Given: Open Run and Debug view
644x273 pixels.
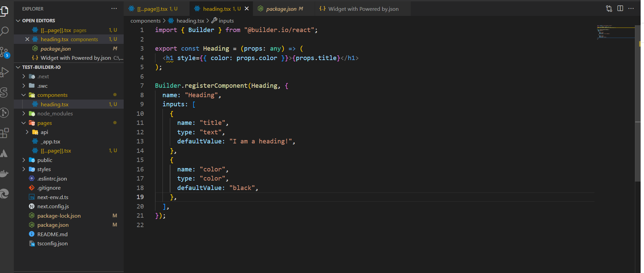Looking at the screenshot, I should (4, 72).
